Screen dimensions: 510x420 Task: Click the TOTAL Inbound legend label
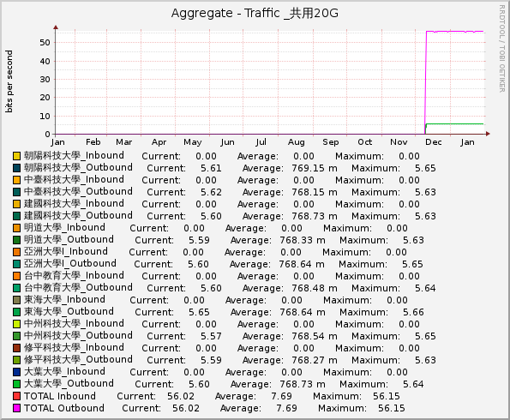click(60, 396)
